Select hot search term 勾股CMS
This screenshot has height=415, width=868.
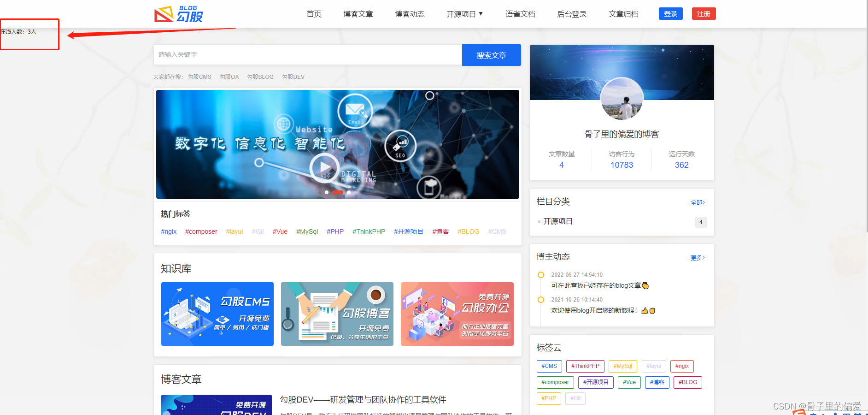point(199,77)
